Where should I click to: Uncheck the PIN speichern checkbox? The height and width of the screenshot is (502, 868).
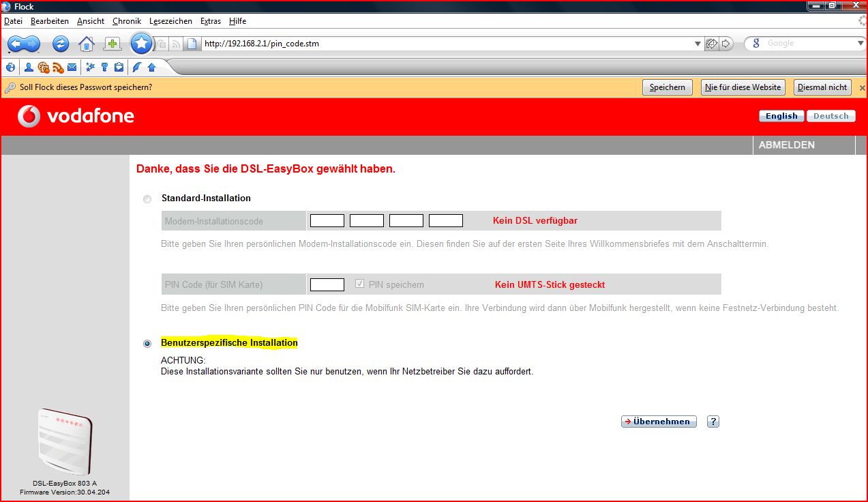pyautogui.click(x=359, y=284)
